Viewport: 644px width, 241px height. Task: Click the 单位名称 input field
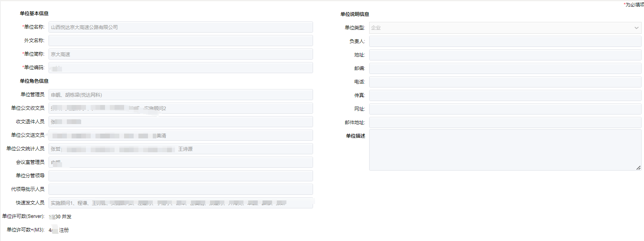tap(181, 27)
